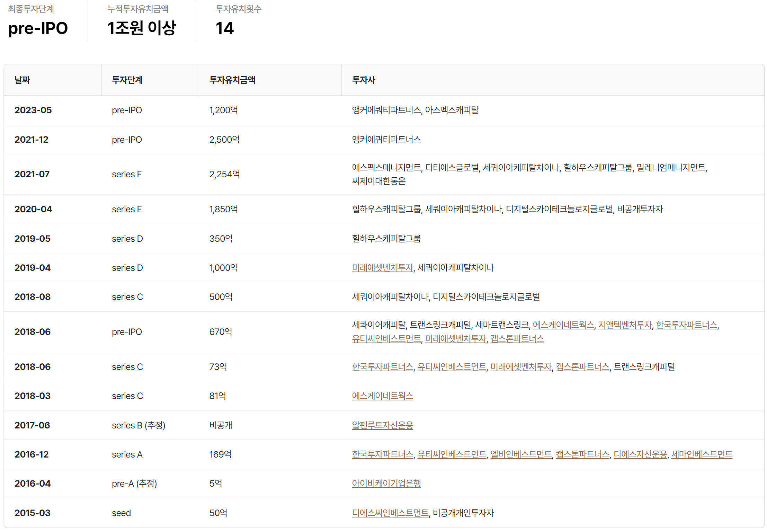The width and height of the screenshot is (767, 532).
Task: Open 캡스톤파트너스 link in 670억 row
Action: click(x=517, y=339)
